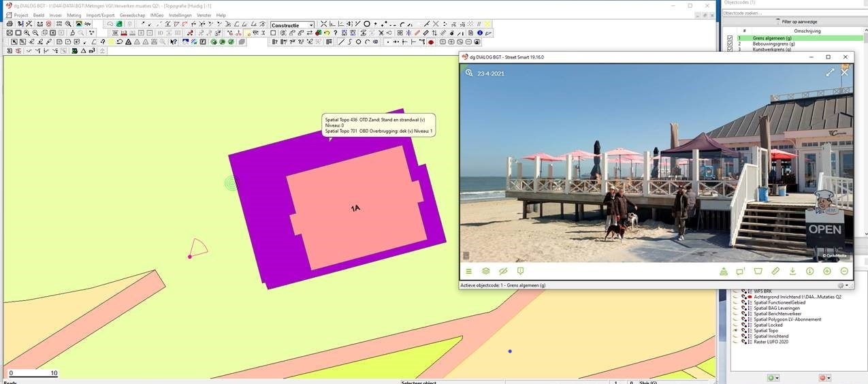
Task: Zoom out with Street Smart minus icon
Action: (x=844, y=271)
